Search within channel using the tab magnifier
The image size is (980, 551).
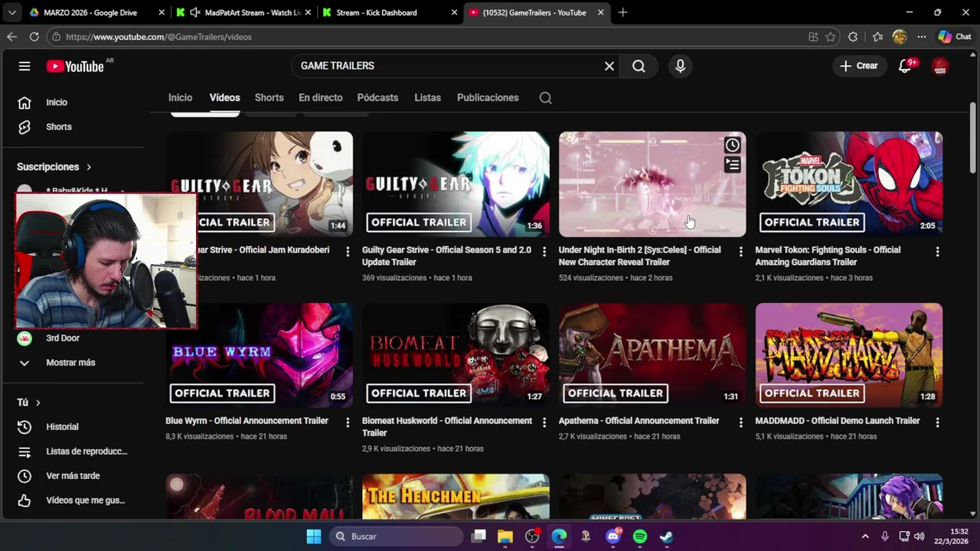point(545,98)
